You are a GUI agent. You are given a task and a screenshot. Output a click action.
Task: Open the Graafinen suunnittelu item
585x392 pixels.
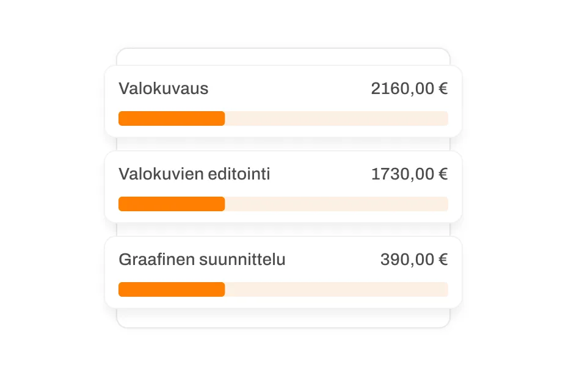click(x=284, y=272)
